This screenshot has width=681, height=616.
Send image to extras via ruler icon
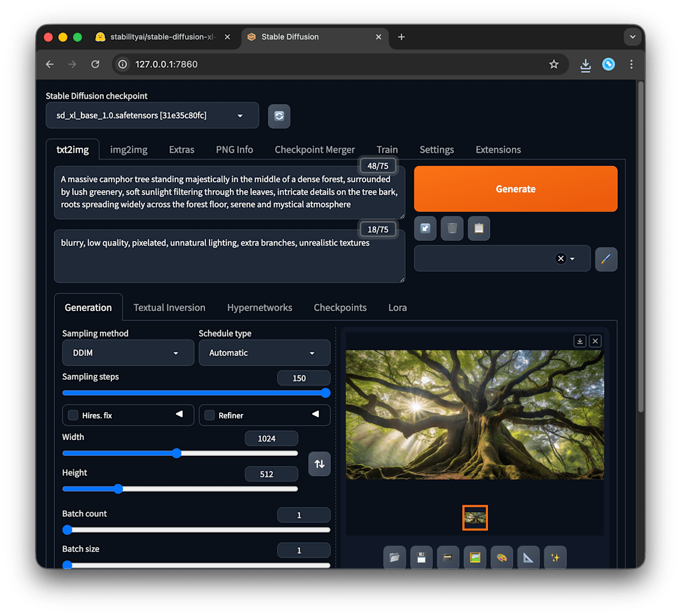pos(528,558)
